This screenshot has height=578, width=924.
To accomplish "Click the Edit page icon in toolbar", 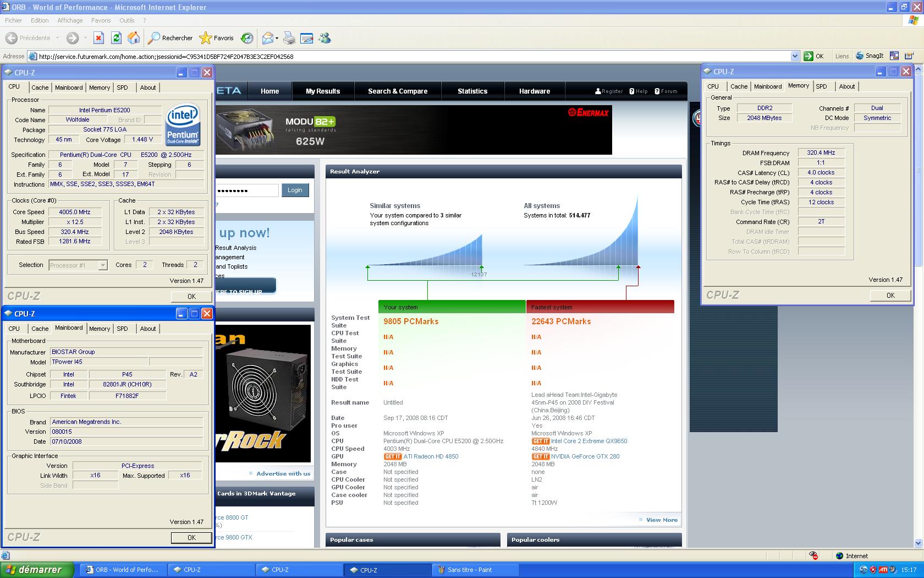I will [x=307, y=38].
